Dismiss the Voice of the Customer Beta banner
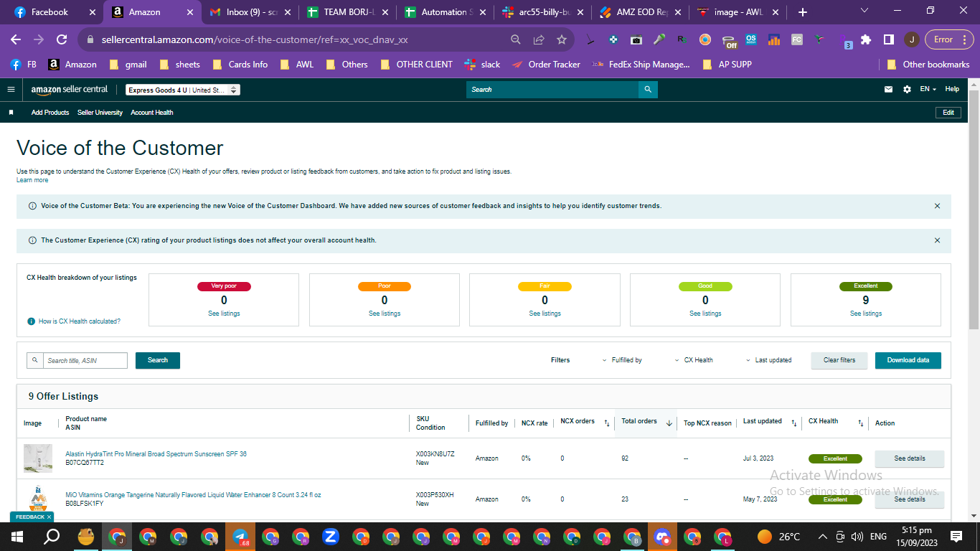The image size is (980, 551). tap(937, 206)
